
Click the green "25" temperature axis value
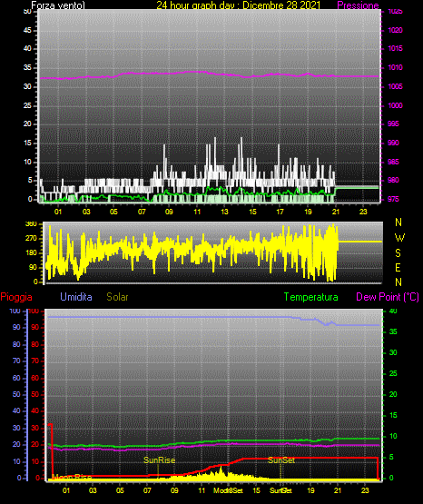[393, 373]
